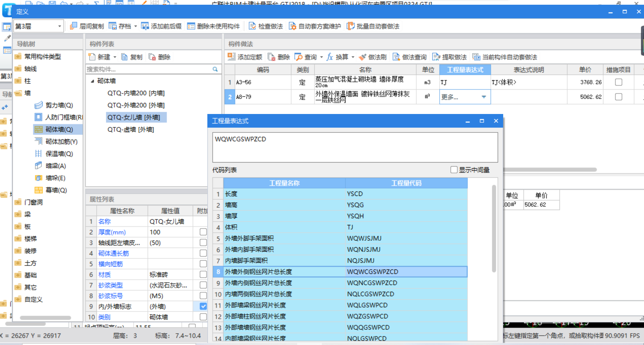Click the 删除 icon in 构件做法 toolbar
Image resolution: width=644 pixels, height=345 pixels.
coord(272,57)
